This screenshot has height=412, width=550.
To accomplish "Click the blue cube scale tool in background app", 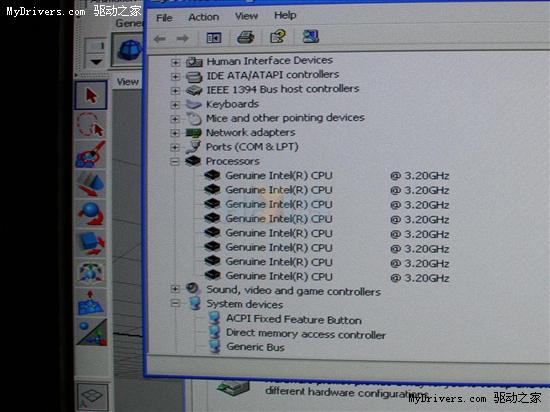I will point(90,243).
